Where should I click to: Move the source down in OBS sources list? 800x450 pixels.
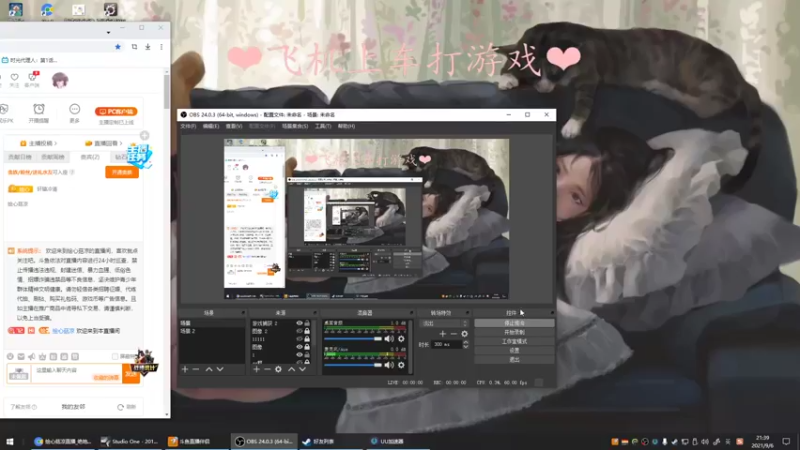coord(303,369)
